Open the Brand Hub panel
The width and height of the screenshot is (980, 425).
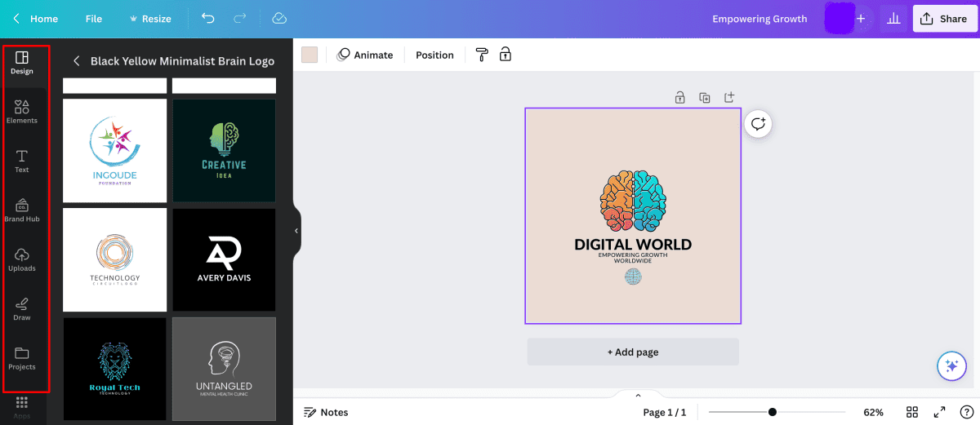(22, 210)
